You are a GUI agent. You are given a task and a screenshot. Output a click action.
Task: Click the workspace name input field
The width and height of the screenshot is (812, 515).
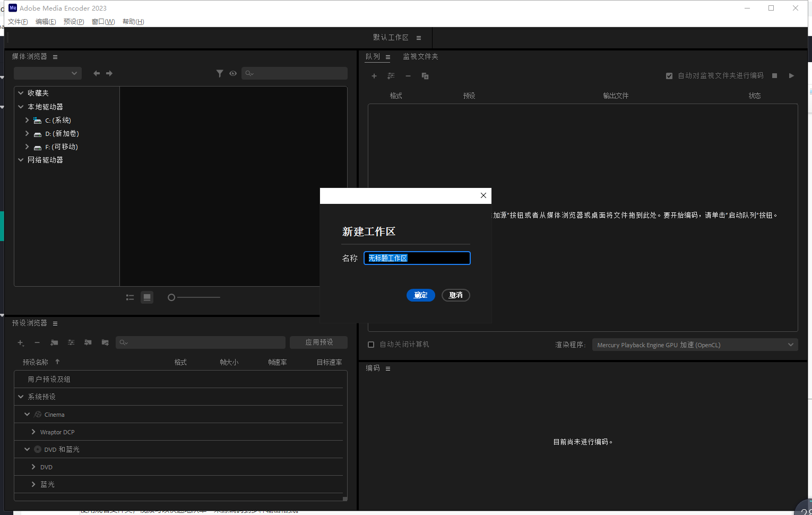pyautogui.click(x=417, y=258)
